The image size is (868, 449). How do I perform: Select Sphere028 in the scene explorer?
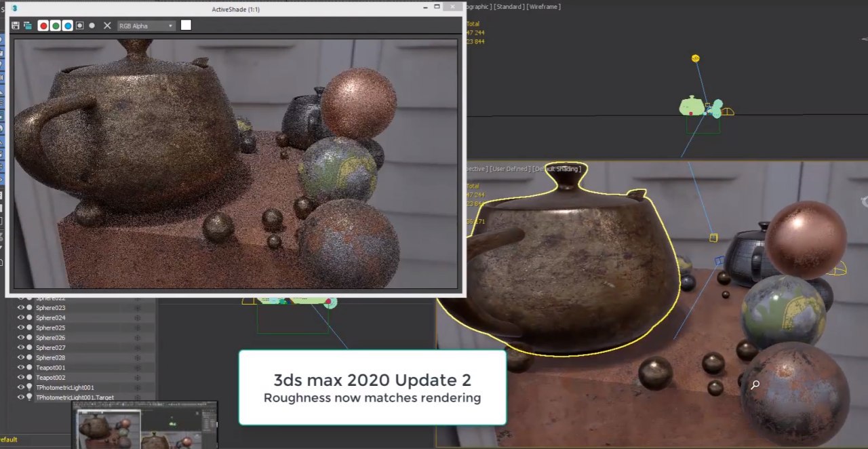[51, 357]
